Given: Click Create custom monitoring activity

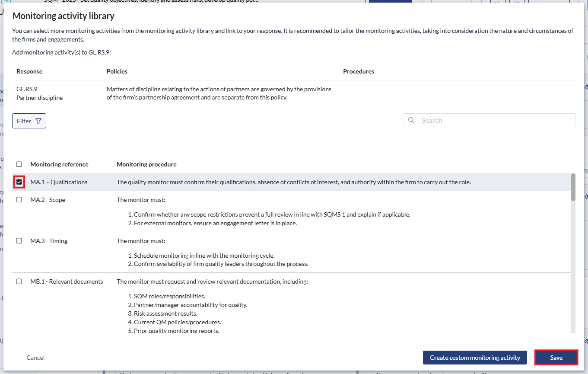Looking at the screenshot, I should click(x=475, y=358).
